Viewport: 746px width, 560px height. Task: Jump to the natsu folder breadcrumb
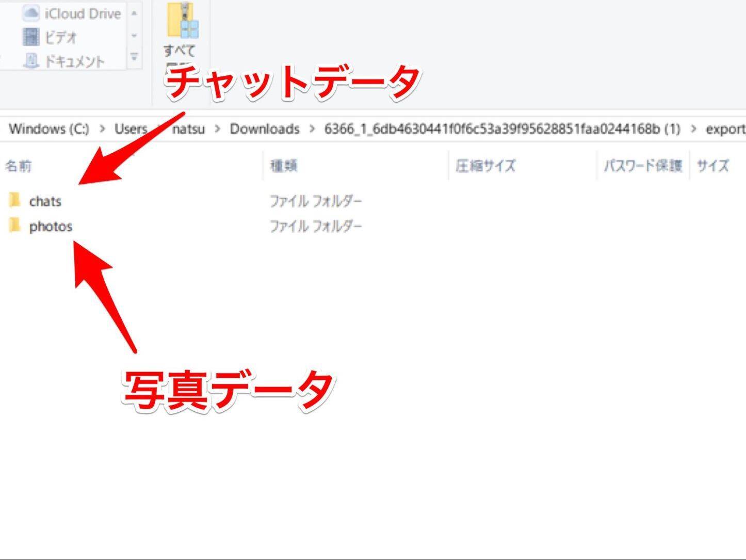coord(188,129)
